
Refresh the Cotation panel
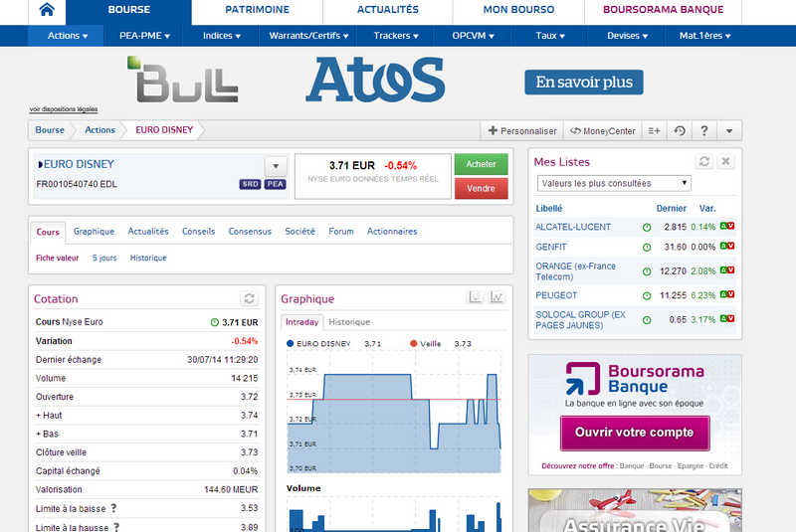250,298
